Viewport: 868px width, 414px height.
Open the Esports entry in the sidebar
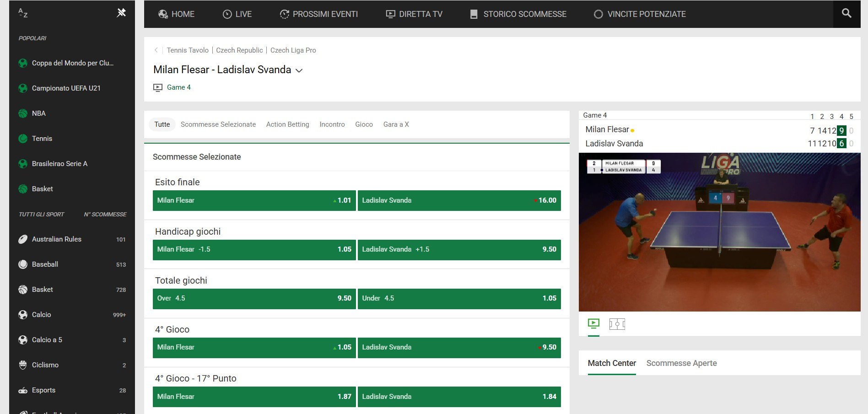pyautogui.click(x=44, y=390)
